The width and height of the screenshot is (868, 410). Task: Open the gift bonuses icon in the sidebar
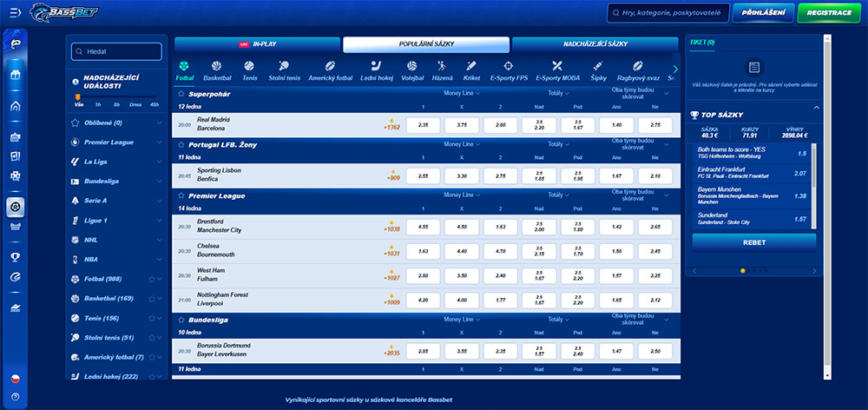[x=16, y=74]
